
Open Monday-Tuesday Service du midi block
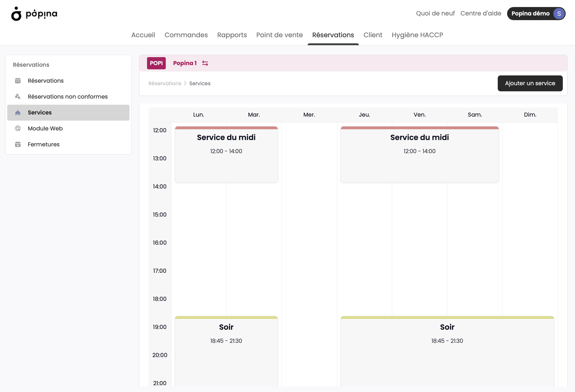226,154
